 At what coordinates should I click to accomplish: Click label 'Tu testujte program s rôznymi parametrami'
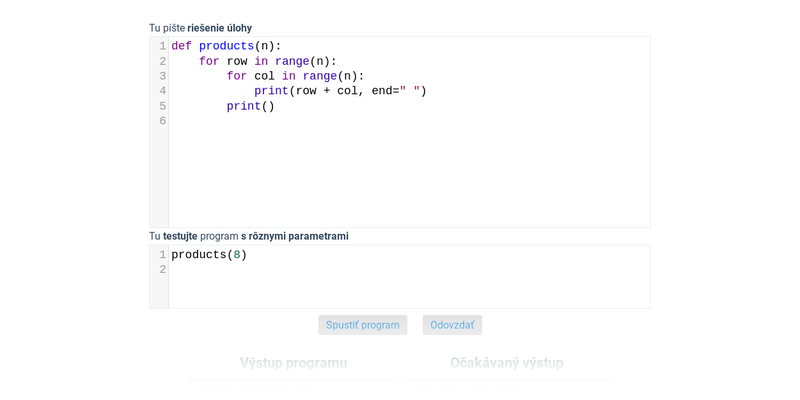pyautogui.click(x=249, y=236)
